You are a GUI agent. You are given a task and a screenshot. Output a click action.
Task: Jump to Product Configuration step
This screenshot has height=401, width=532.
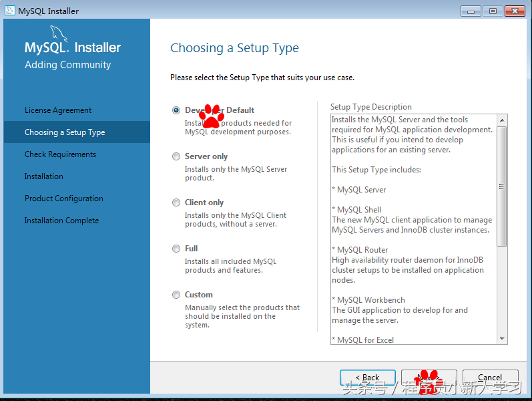click(x=64, y=198)
